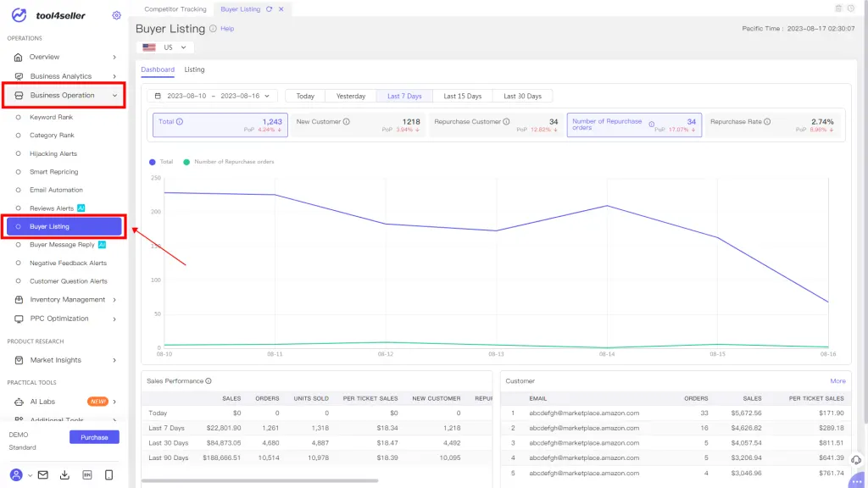Open the support chat headset icon

click(855, 458)
